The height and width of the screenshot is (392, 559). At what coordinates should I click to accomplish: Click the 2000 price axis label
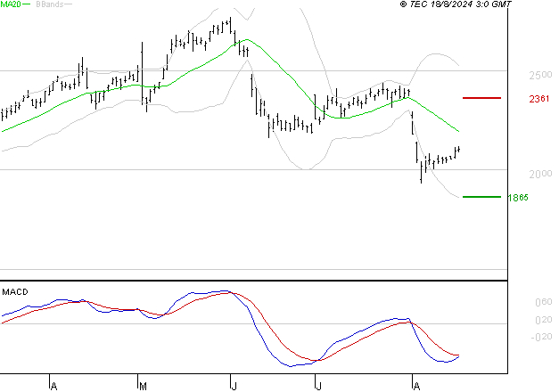tap(540, 174)
